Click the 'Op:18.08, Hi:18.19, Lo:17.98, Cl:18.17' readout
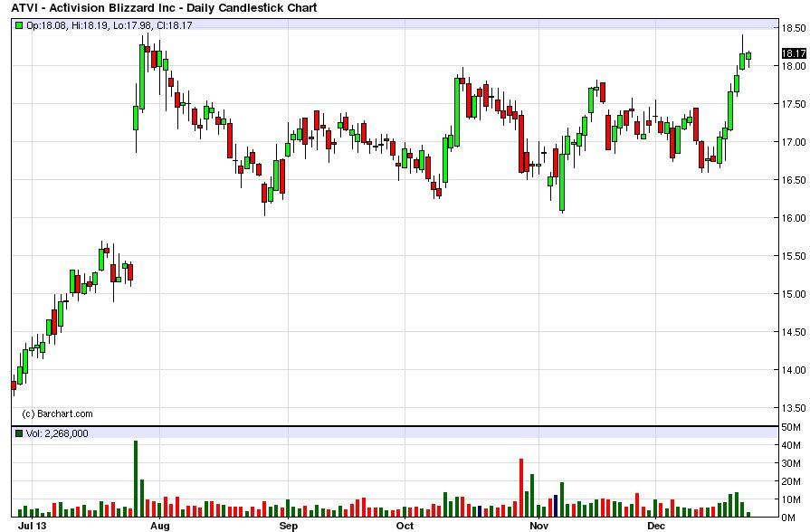This screenshot has width=810, height=532. coord(109,24)
